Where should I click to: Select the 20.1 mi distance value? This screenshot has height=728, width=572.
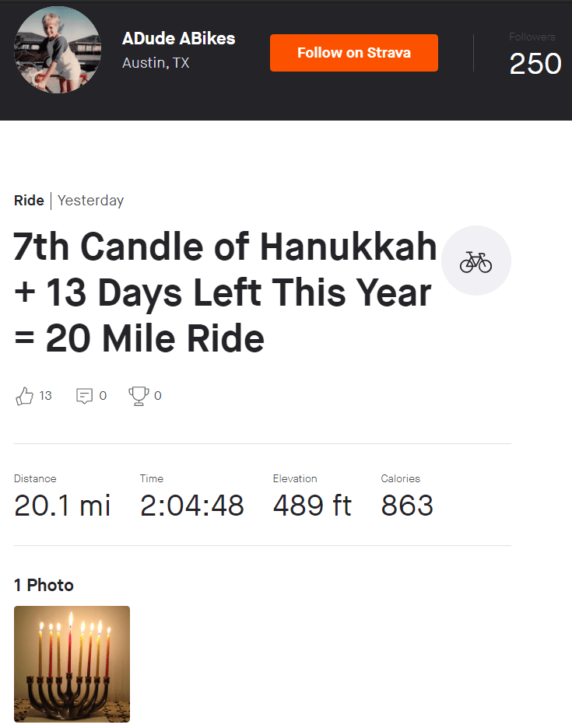coord(62,506)
